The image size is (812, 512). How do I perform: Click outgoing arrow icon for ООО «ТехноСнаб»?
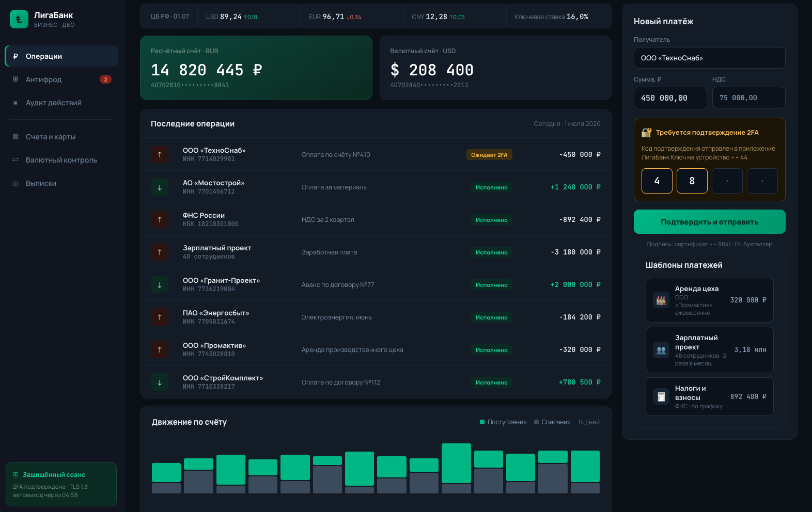[160, 154]
